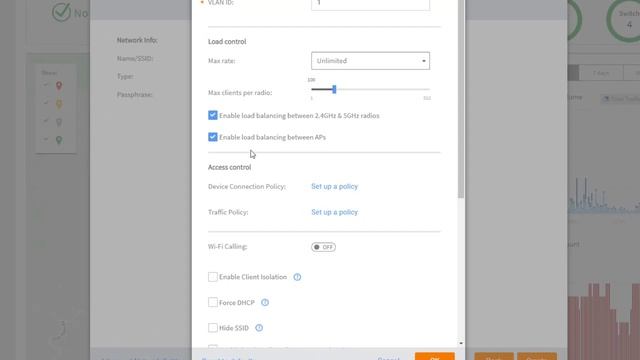Open Force DHCP help info icon
Viewport: 640px width, 360px height.
pos(265,302)
